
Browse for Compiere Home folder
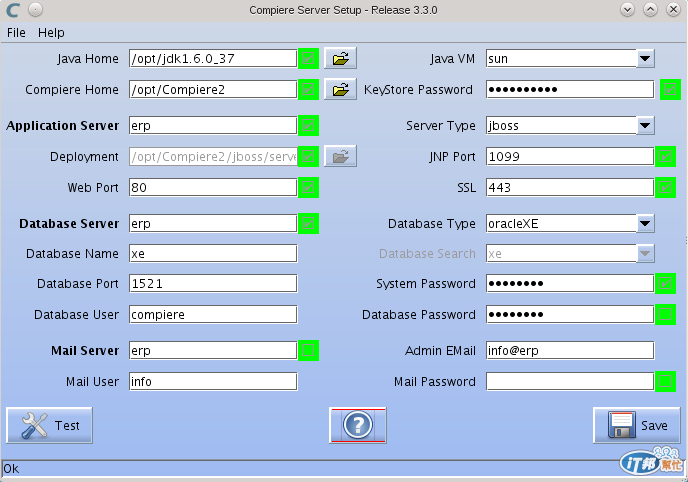pyautogui.click(x=340, y=89)
